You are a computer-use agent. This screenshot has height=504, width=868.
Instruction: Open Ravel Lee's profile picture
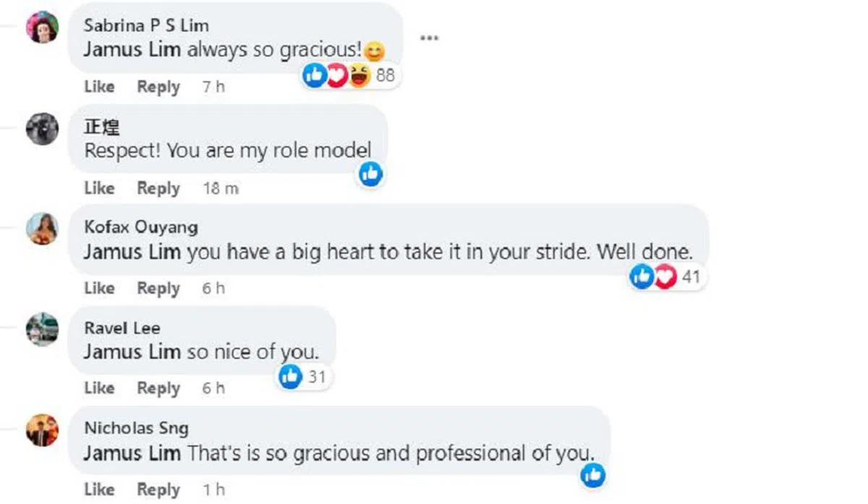(42, 329)
